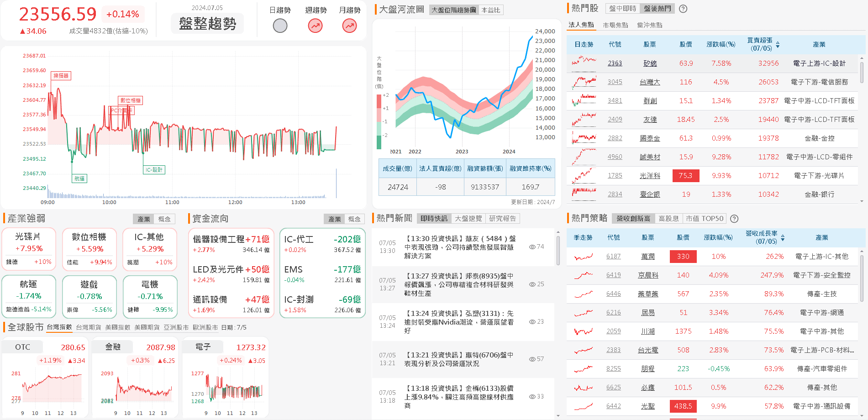Open the help icon next to 熱門股
The height and width of the screenshot is (420, 868).
pyautogui.click(x=683, y=9)
